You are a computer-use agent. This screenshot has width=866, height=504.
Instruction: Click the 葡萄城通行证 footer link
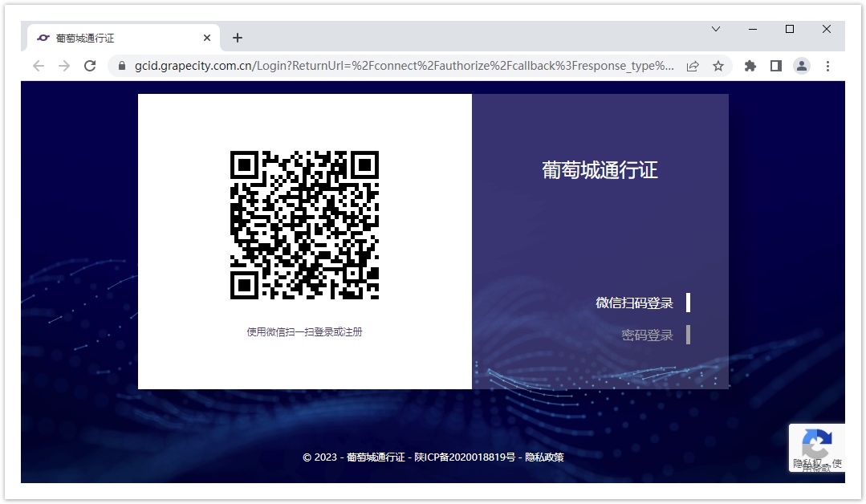pos(376,457)
